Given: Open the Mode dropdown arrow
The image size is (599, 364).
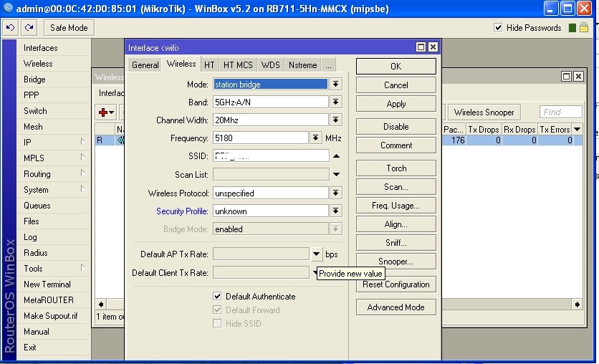Looking at the screenshot, I should point(336,84).
